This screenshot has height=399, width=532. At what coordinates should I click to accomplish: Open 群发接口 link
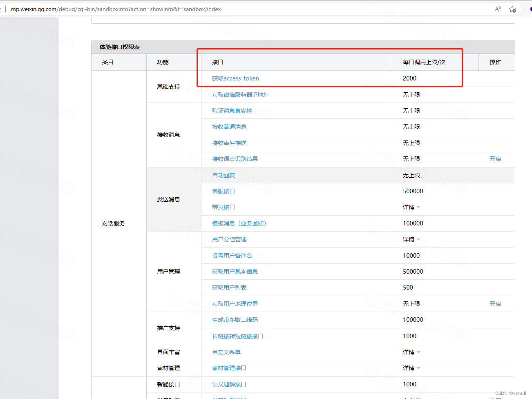(x=224, y=207)
